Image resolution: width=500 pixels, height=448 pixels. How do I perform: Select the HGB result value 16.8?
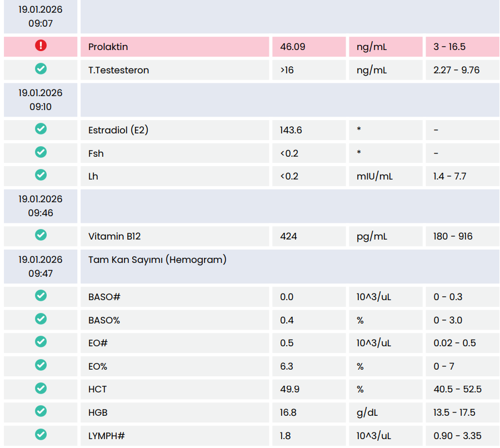[288, 412]
